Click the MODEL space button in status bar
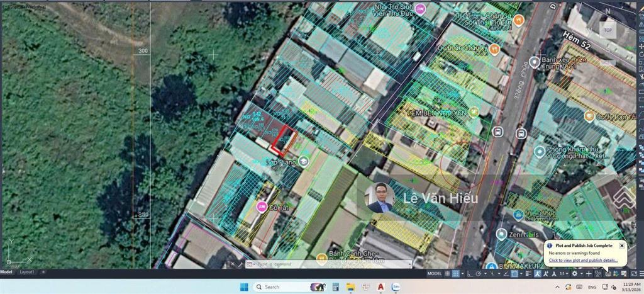The image size is (644, 294). (x=434, y=273)
